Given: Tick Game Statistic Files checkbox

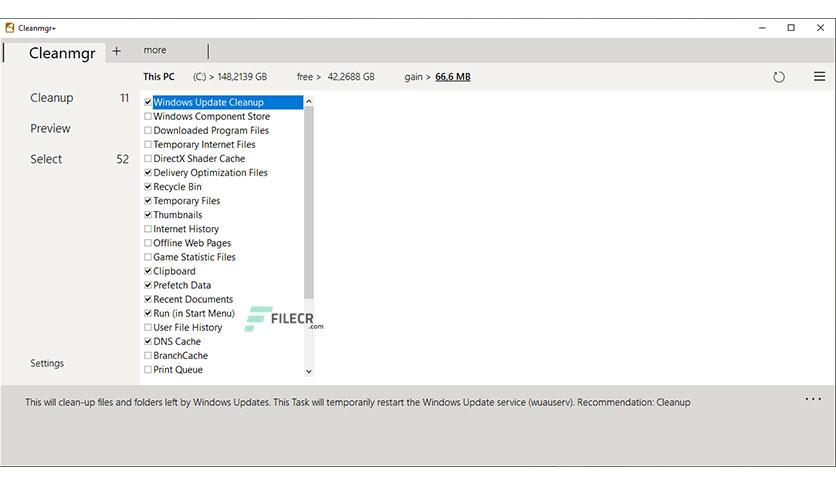Looking at the screenshot, I should (x=148, y=257).
